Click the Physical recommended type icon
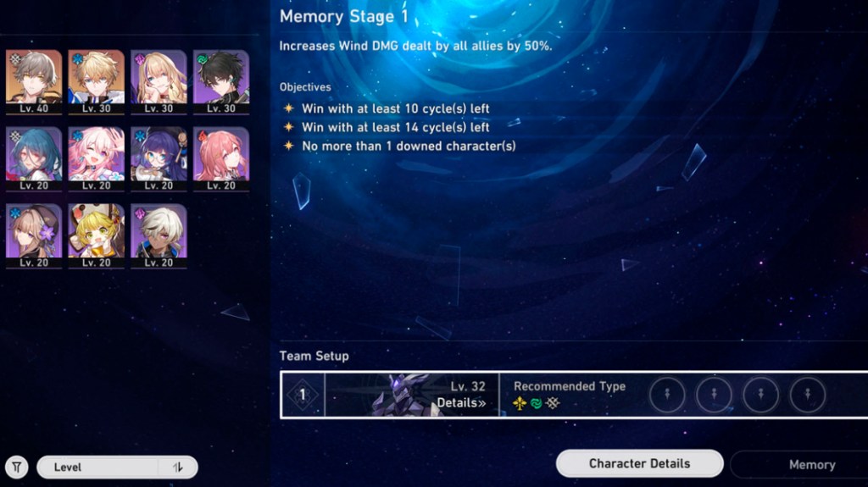The width and height of the screenshot is (868, 487). [x=553, y=403]
